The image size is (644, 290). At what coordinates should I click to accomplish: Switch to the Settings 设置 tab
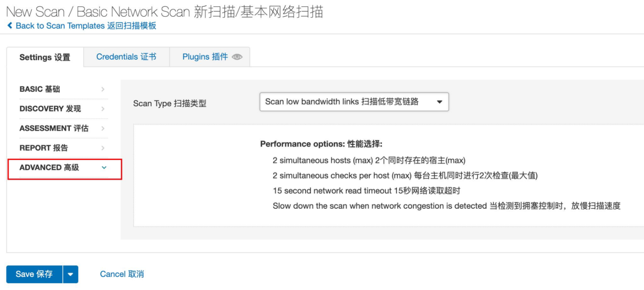(x=45, y=58)
